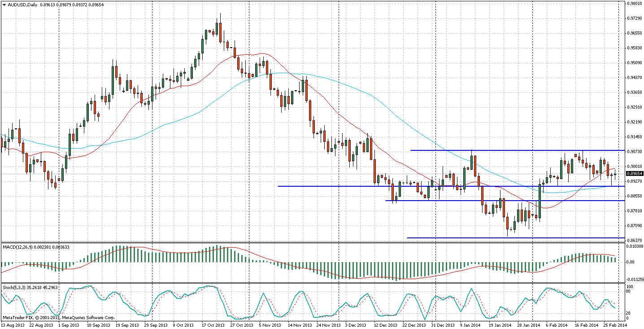Select the current price tag 0.89654
The width and height of the screenshot is (644, 329).
635,174
